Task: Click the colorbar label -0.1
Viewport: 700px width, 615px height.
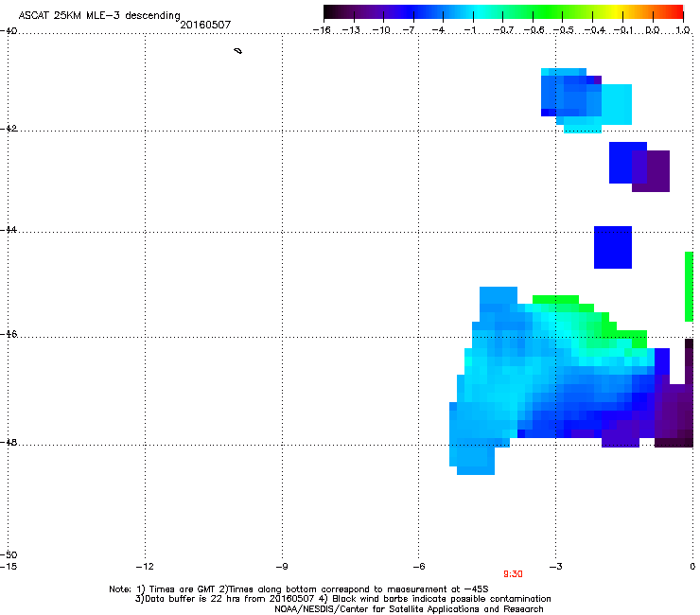Action: 623,30
